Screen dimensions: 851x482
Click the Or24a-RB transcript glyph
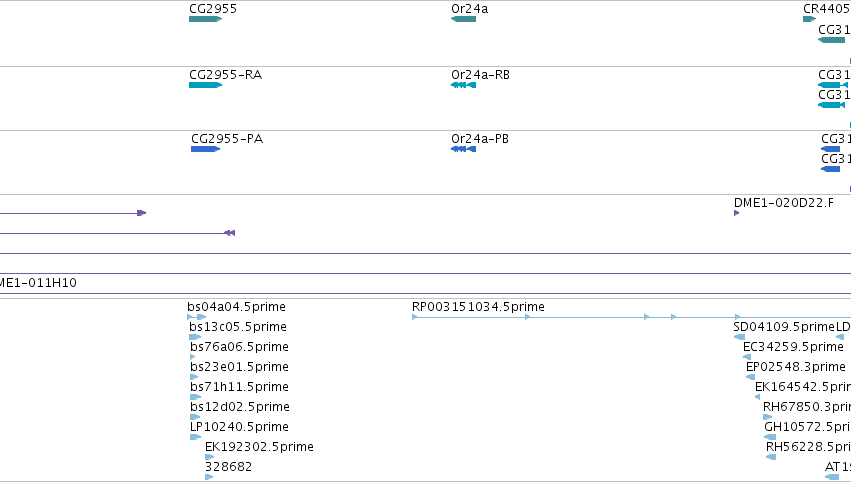point(463,85)
